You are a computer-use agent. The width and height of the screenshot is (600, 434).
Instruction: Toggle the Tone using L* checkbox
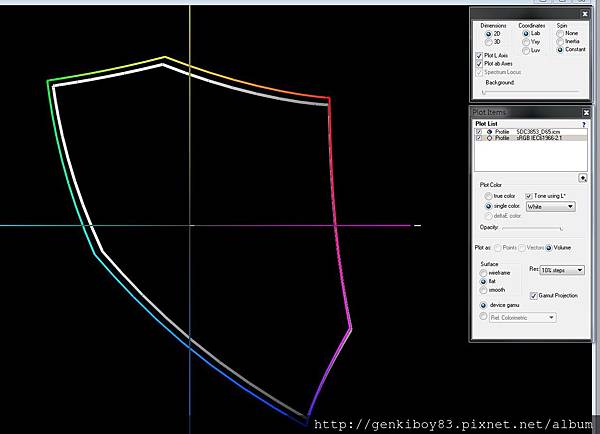click(529, 196)
